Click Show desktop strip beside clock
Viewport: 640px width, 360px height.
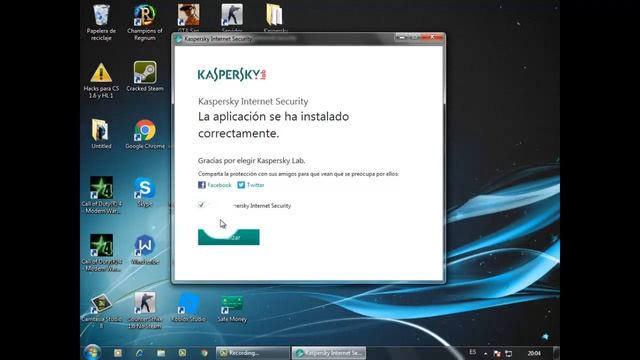pyautogui.click(x=556, y=353)
